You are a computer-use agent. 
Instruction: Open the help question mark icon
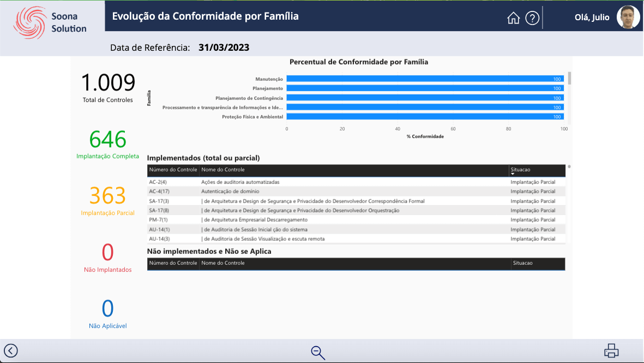tap(532, 18)
